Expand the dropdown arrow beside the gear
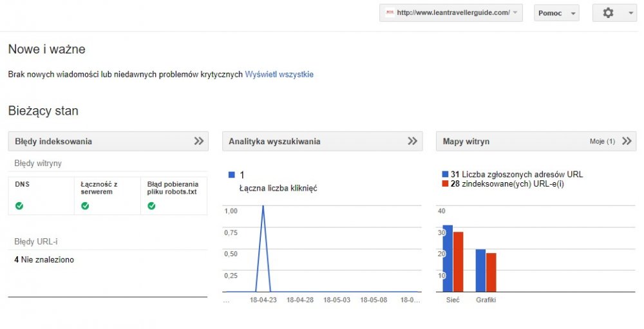The image size is (644, 329). pos(630,13)
